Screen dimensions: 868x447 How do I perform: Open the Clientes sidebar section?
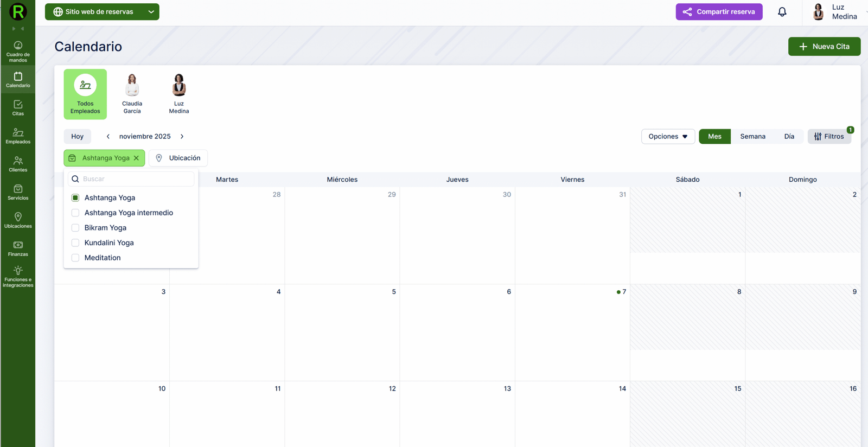point(18,164)
